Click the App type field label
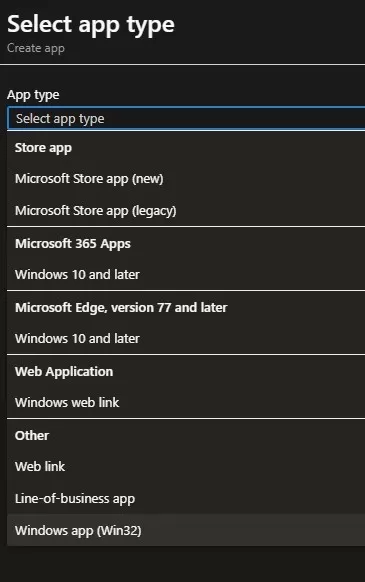 pos(33,95)
